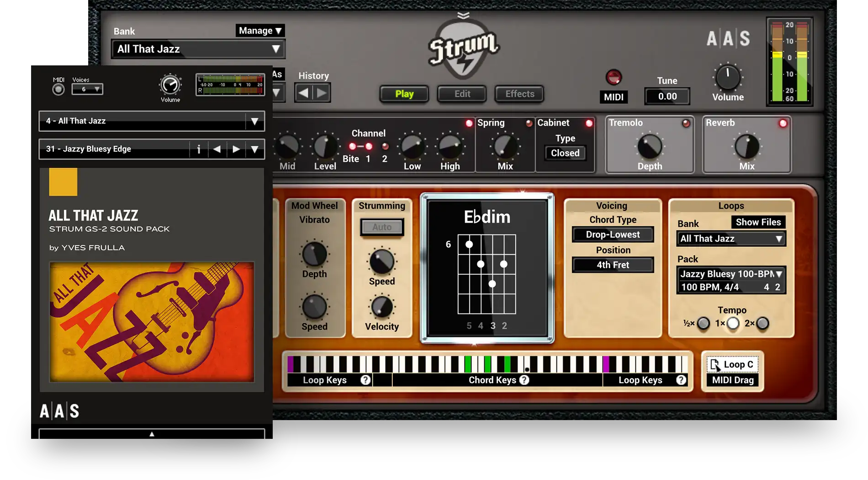Click the preset info 'i' icon
This screenshot has height=480, width=868.
pos(199,149)
